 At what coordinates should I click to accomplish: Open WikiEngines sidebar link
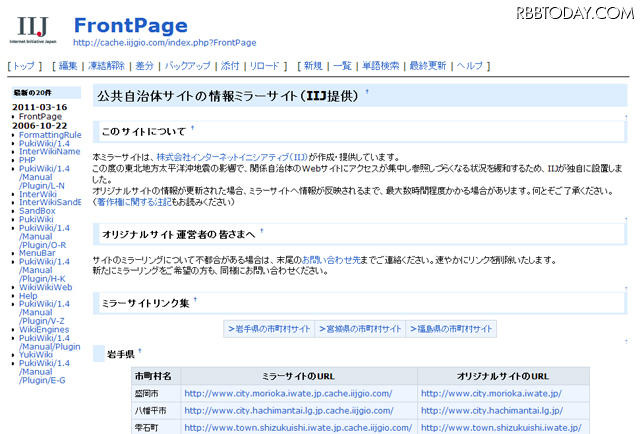tap(44, 329)
